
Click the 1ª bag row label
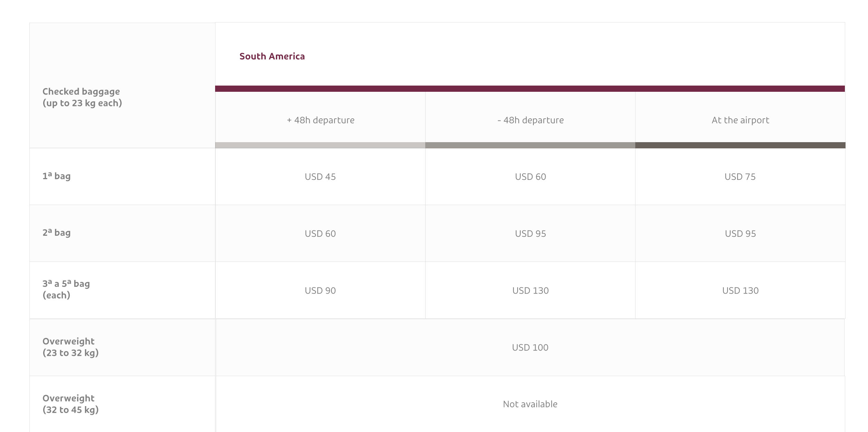click(57, 176)
